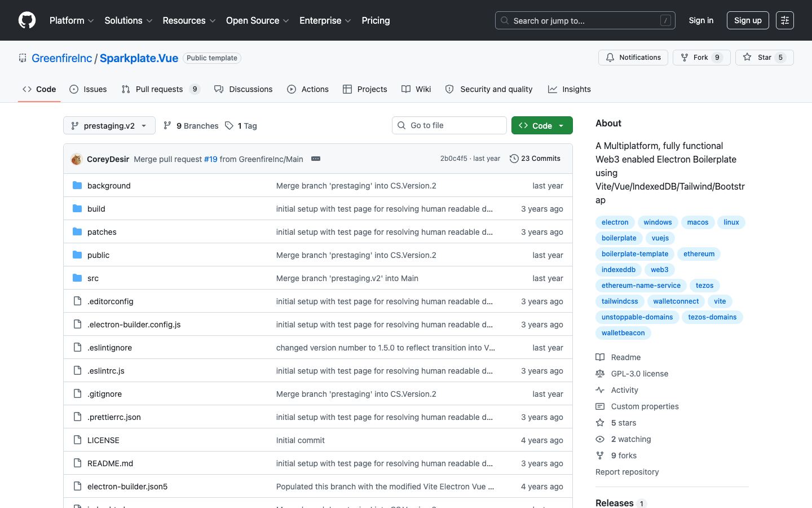
Task: Open the 'Initial commit' message link
Action: click(301, 440)
